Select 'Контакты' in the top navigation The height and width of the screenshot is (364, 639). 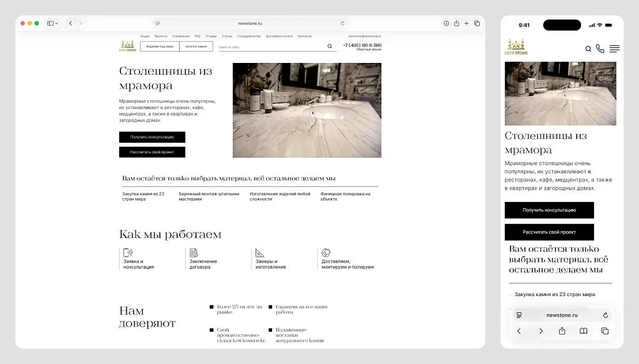pyautogui.click(x=305, y=36)
